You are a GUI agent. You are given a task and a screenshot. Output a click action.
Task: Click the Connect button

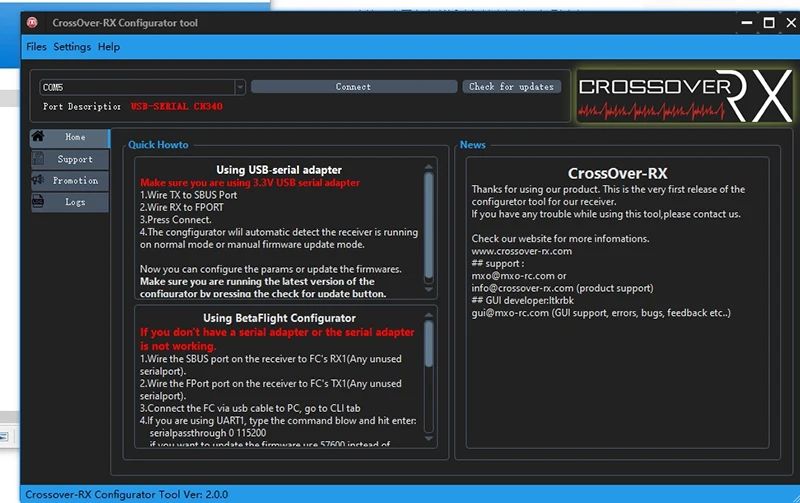[x=354, y=87]
